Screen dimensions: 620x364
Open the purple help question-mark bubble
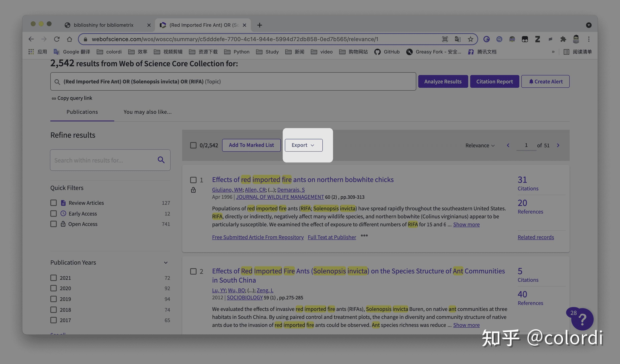(x=582, y=319)
